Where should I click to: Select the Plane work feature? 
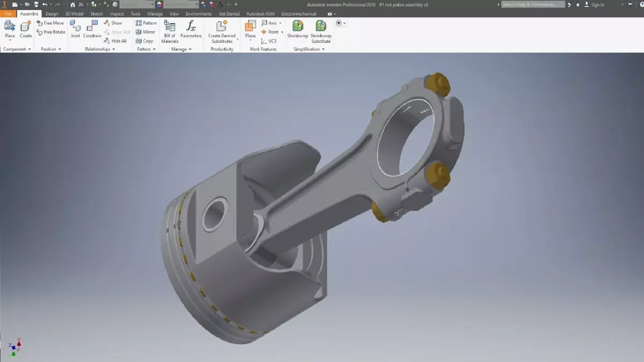251,29
